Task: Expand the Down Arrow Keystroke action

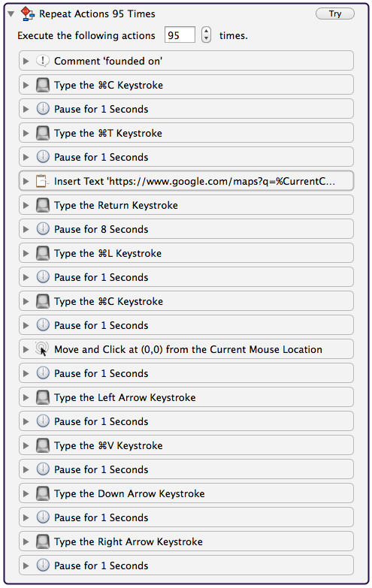Action: click(x=26, y=493)
